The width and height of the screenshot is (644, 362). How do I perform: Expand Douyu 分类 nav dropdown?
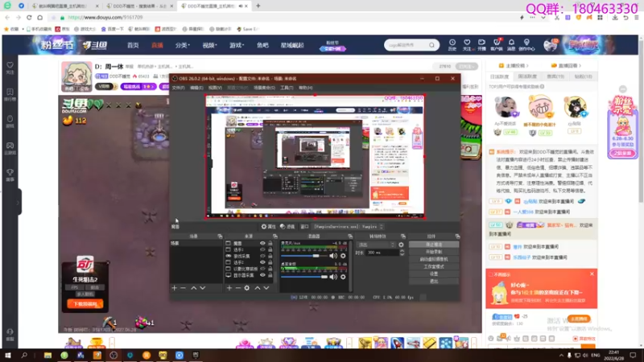183,45
